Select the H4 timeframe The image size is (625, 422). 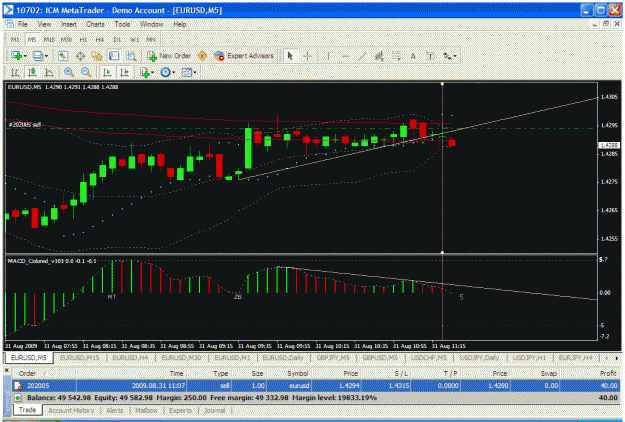[100, 39]
